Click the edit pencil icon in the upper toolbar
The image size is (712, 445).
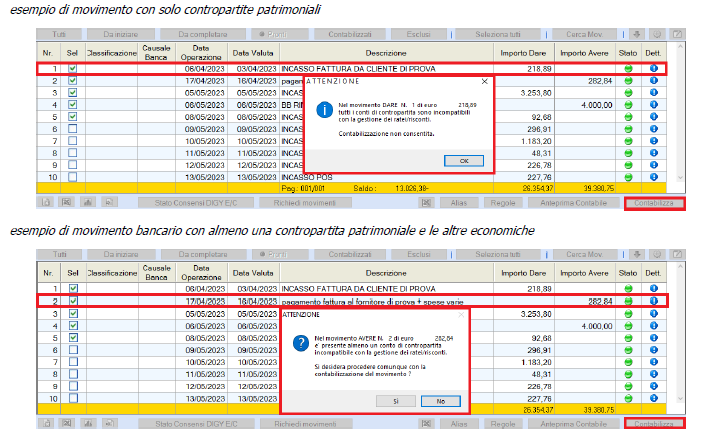pyautogui.click(x=677, y=34)
